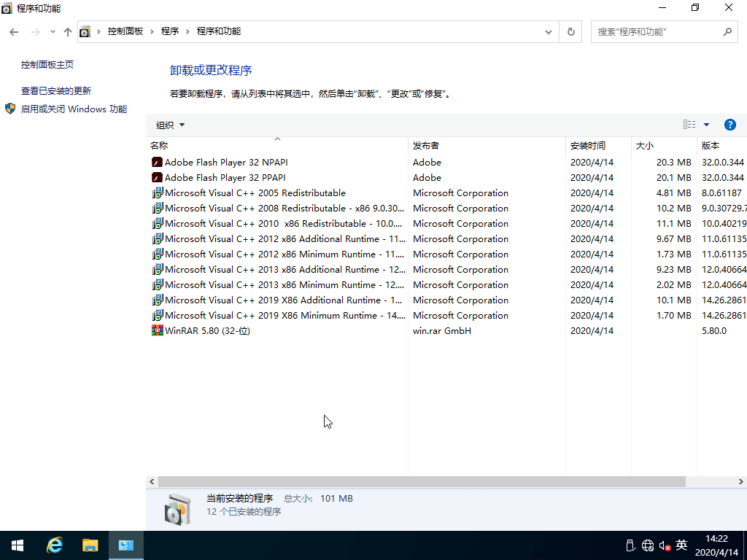
Task: Click the Control Panel taskbar button
Action: point(125,545)
